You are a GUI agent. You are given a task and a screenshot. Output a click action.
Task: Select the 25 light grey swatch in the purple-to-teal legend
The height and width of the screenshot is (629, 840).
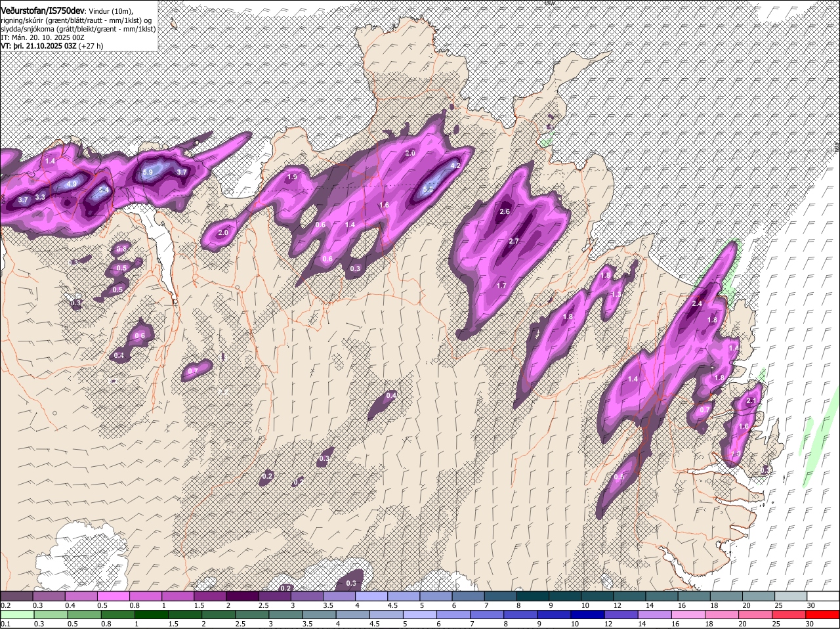point(791,596)
